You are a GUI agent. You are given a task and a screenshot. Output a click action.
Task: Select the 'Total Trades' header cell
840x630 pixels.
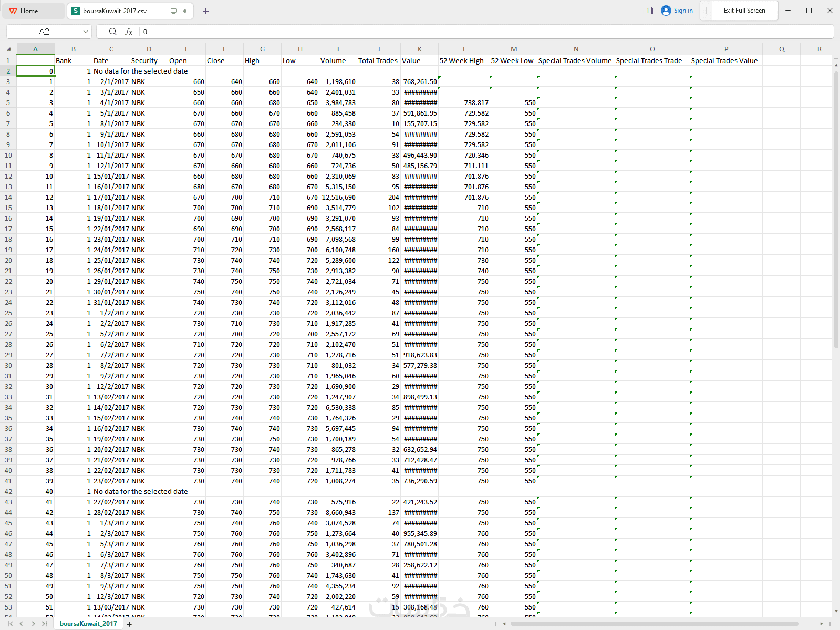[378, 60]
